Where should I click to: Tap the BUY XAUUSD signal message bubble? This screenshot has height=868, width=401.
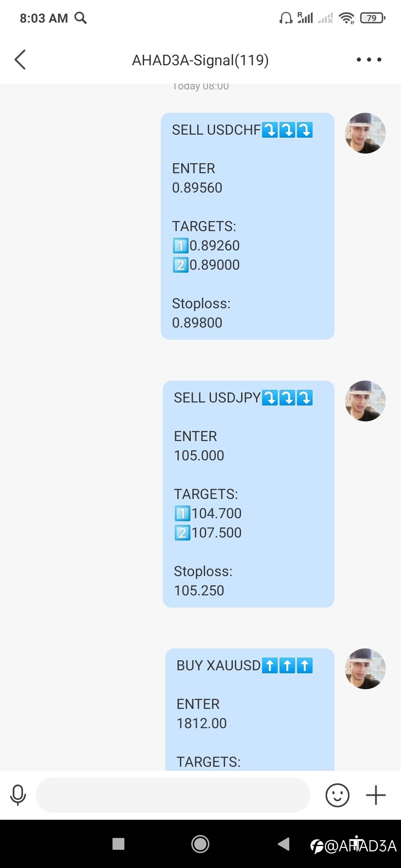coord(250,708)
